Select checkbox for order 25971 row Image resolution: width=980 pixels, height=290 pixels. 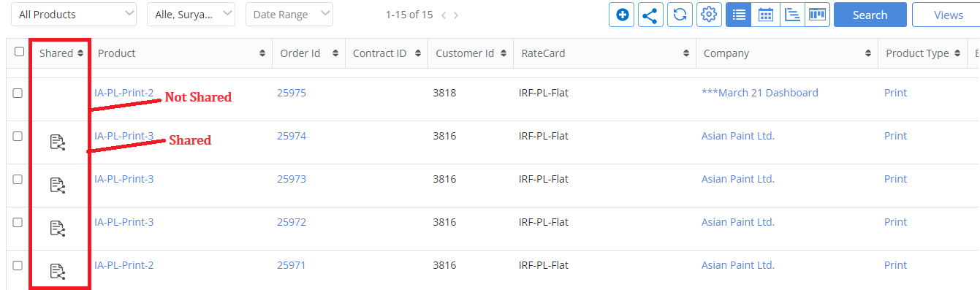click(x=18, y=265)
